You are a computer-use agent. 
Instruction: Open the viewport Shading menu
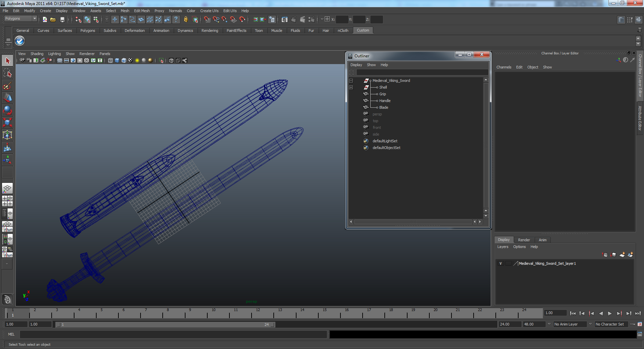pos(37,54)
